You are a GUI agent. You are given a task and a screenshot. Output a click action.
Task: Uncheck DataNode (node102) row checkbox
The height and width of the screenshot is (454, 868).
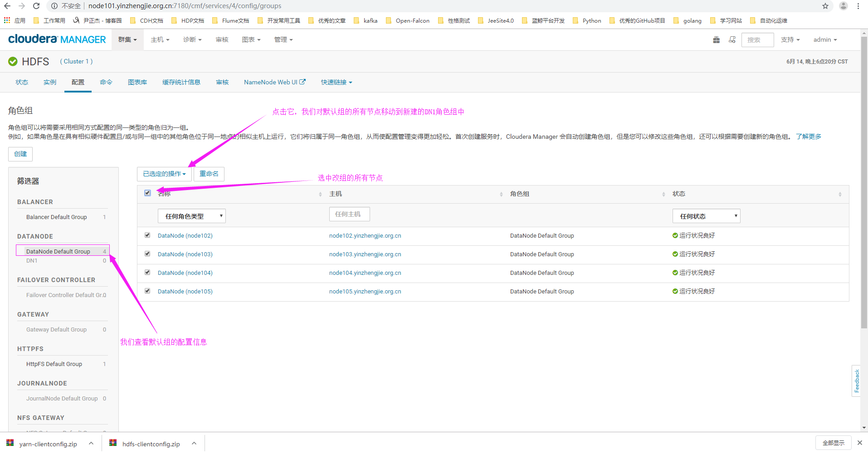tap(147, 235)
